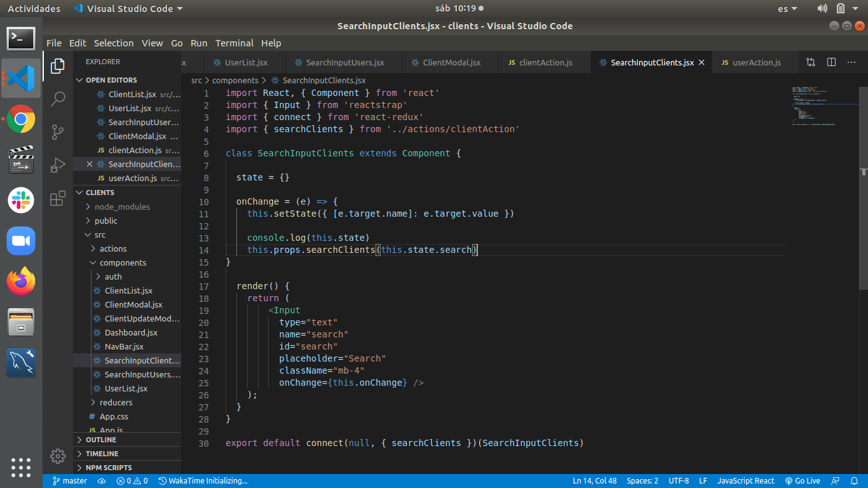Screen dimensions: 868x488
Task: Change language mode JavaScript React
Action: 745,481
